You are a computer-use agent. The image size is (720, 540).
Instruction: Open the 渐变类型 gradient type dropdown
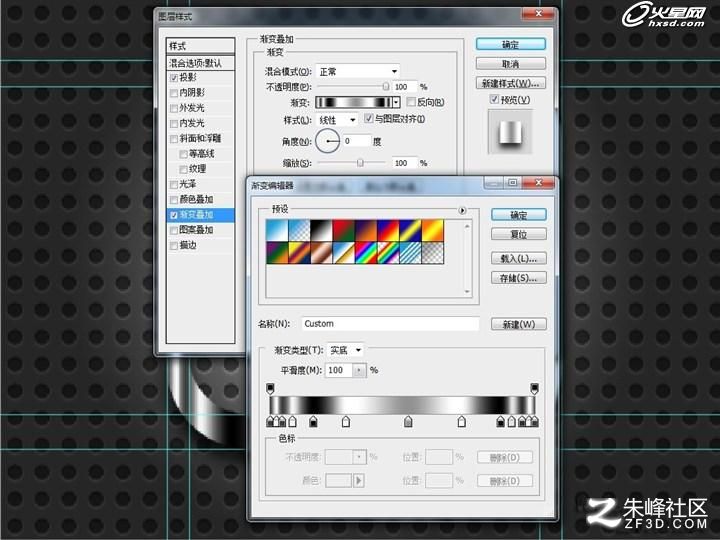(345, 350)
